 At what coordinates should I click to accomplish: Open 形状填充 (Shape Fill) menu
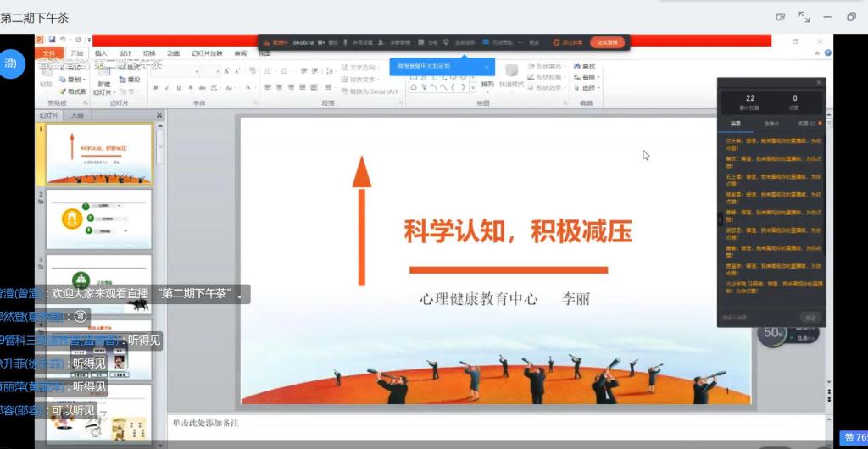[547, 66]
